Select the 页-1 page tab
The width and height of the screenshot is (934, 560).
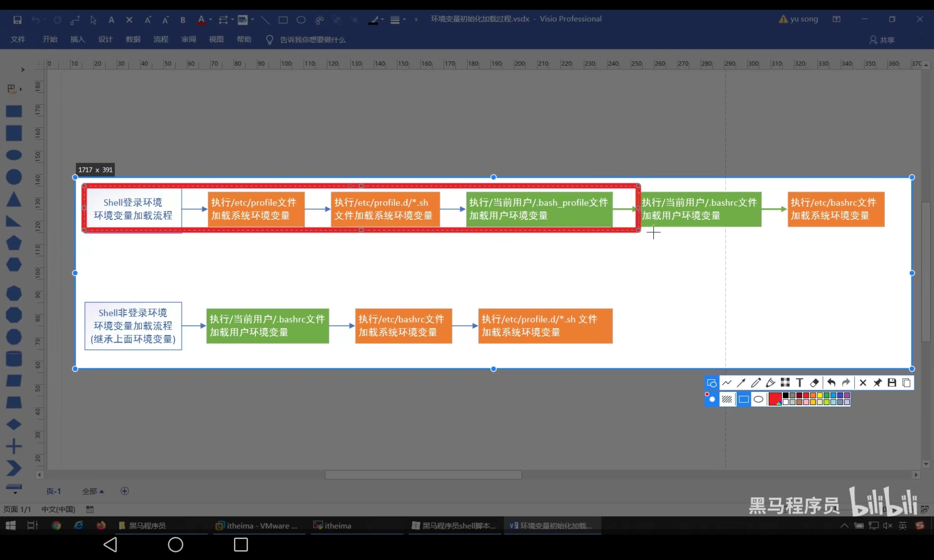coord(54,491)
